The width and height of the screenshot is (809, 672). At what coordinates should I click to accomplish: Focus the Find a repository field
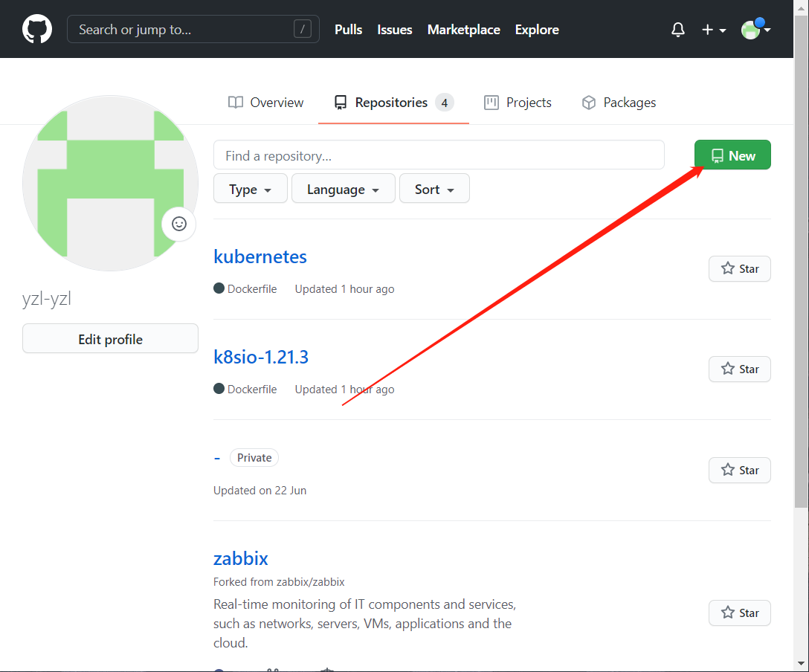pyautogui.click(x=439, y=155)
